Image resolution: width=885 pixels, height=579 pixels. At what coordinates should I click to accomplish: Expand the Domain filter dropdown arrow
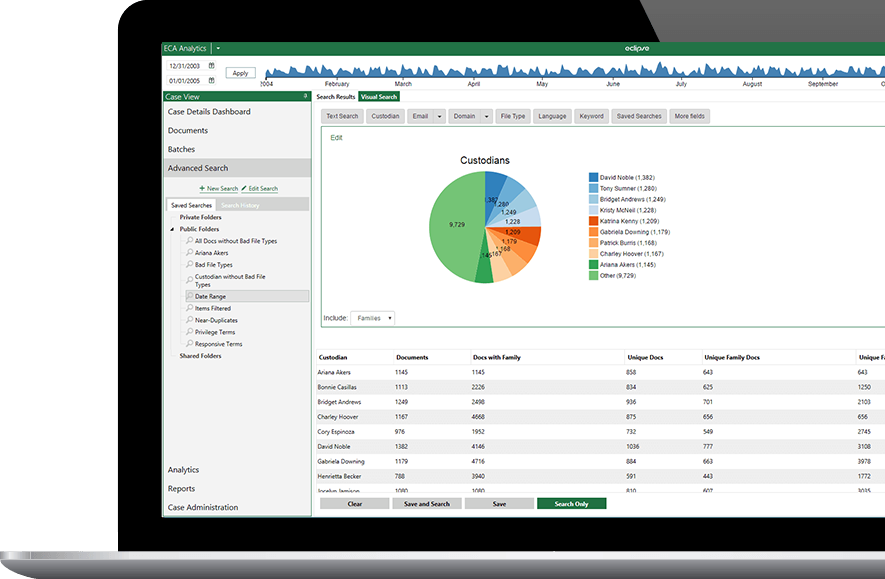pyautogui.click(x=487, y=116)
